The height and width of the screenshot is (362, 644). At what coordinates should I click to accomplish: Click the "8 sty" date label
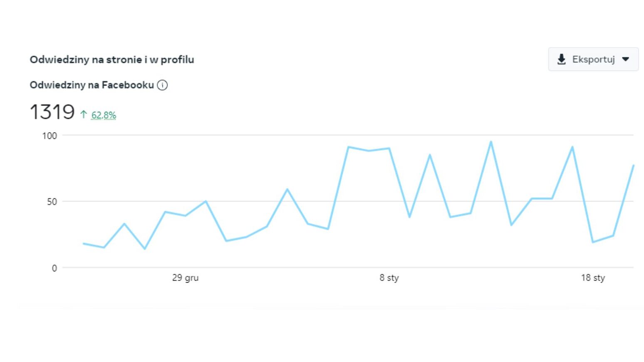click(389, 278)
